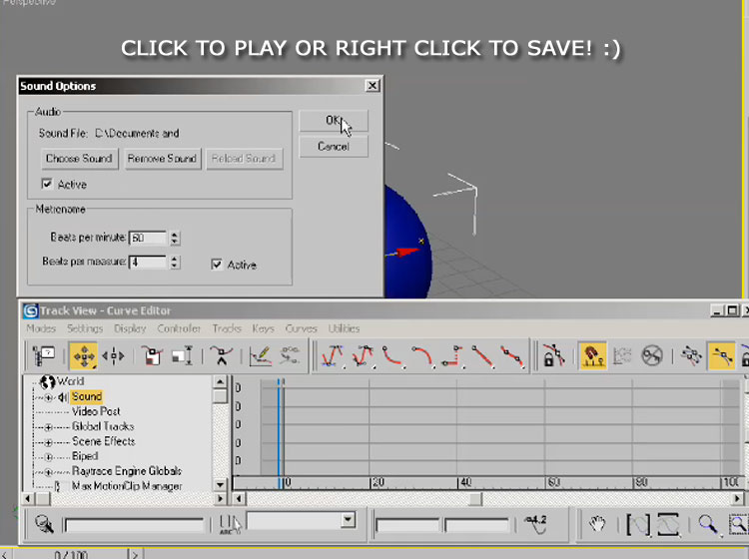
Task: Select the Move Keys tool
Action: coord(82,355)
